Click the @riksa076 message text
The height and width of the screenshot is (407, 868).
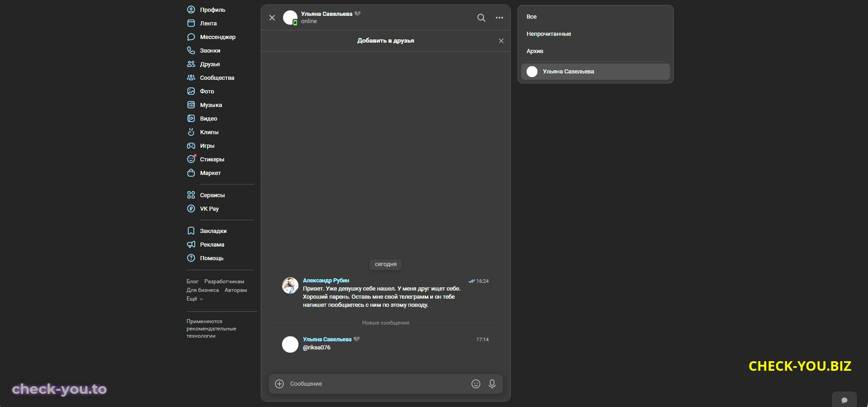pyautogui.click(x=317, y=348)
